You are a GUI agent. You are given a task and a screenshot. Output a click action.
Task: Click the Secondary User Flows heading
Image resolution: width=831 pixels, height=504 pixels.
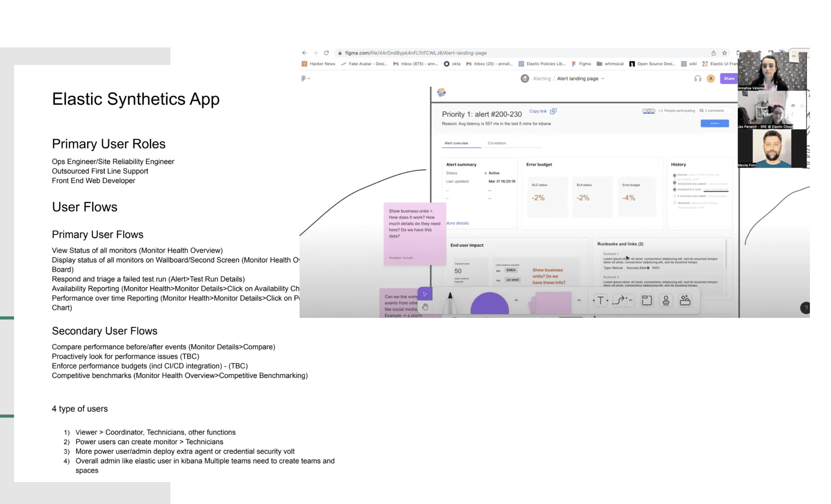coord(105,331)
